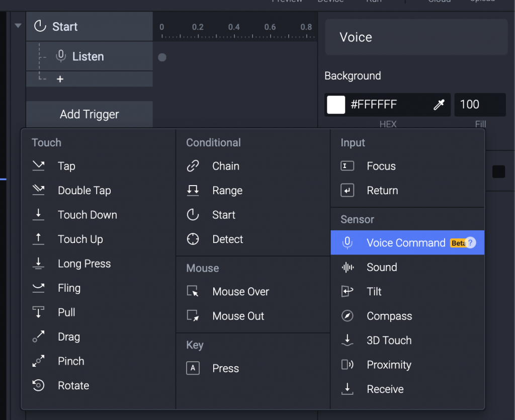Click the eyedropper color picker icon
Image resolution: width=515 pixels, height=420 pixels.
pyautogui.click(x=439, y=105)
